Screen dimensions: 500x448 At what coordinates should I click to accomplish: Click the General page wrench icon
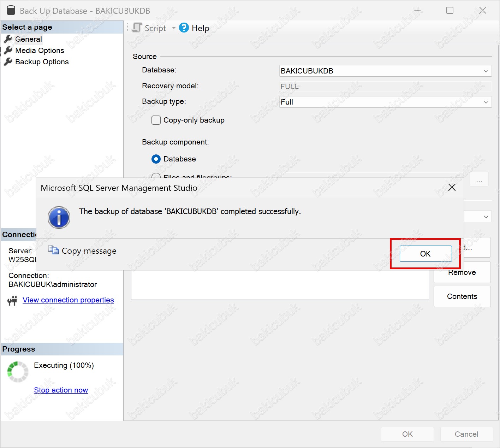coord(8,39)
